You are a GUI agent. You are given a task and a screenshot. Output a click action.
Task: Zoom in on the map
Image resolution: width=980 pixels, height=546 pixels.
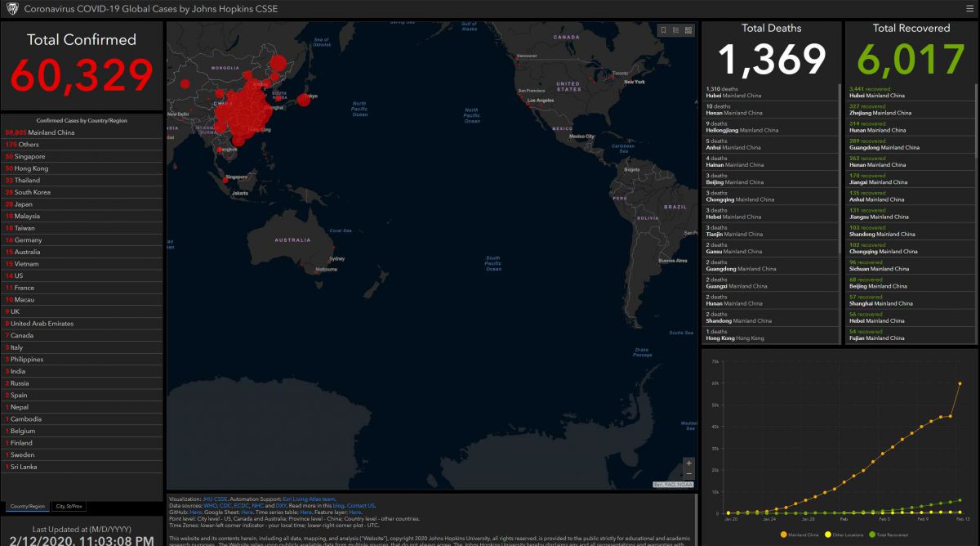click(689, 463)
